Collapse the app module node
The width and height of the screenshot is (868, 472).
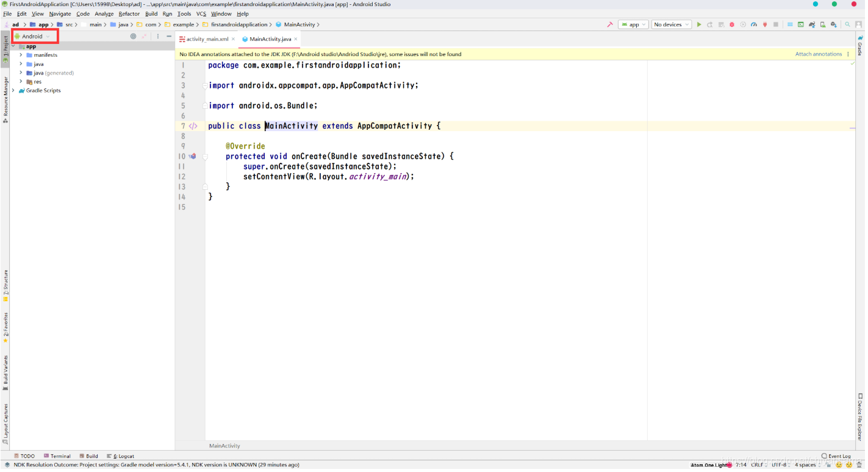pyautogui.click(x=13, y=46)
